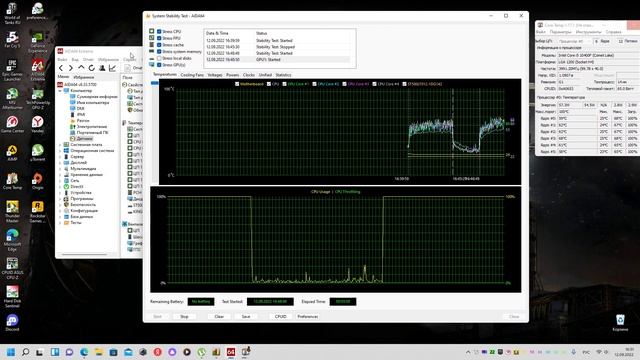Image resolution: width=640 pixels, height=360 pixels.
Task: Toggle the Stress FPU checkbox
Action: (x=159, y=38)
